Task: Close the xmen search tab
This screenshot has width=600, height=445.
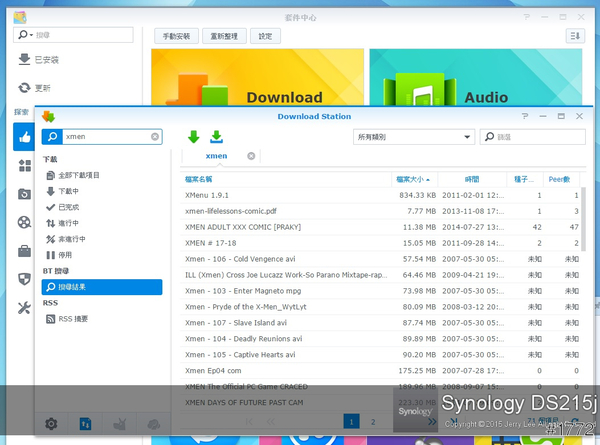Action: pos(251,156)
